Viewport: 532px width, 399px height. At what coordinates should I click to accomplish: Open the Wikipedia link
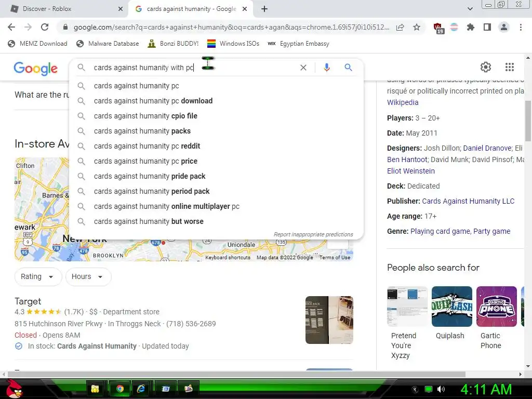click(x=403, y=102)
